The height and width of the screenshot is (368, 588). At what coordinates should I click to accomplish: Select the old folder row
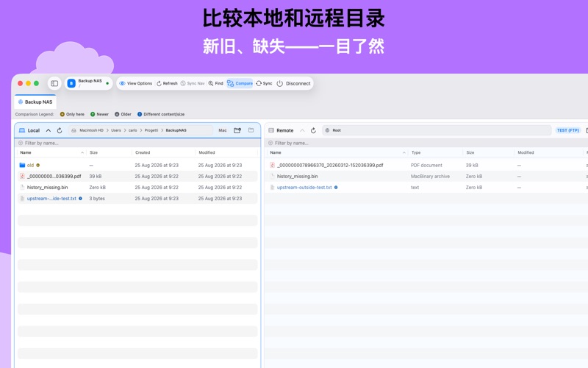[137, 165]
